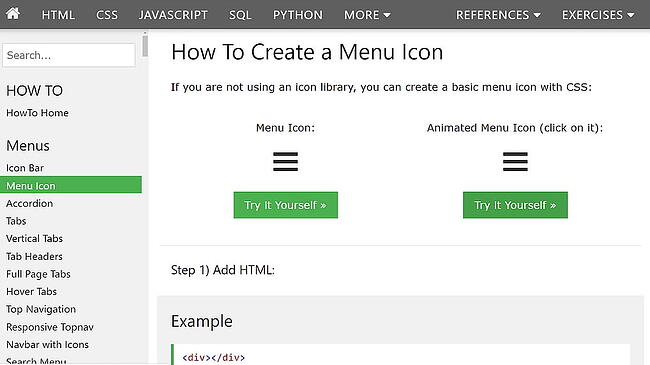
Task: Open the JAVASCRIPT tutorial menu item
Action: pos(173,15)
